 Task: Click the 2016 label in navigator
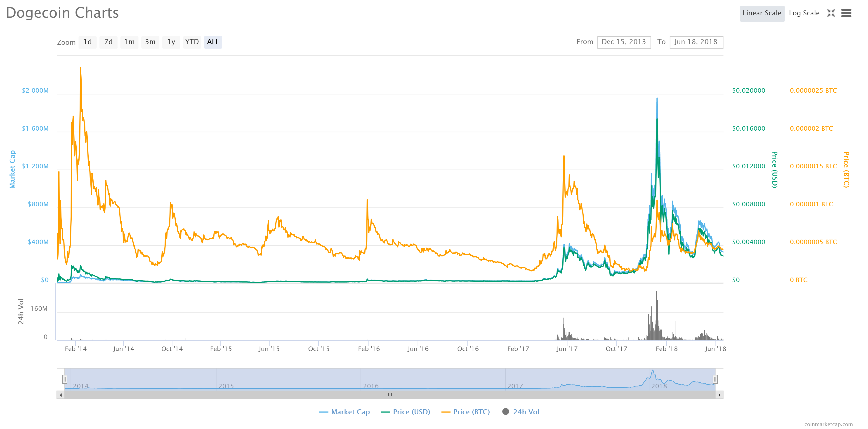pos(371,386)
